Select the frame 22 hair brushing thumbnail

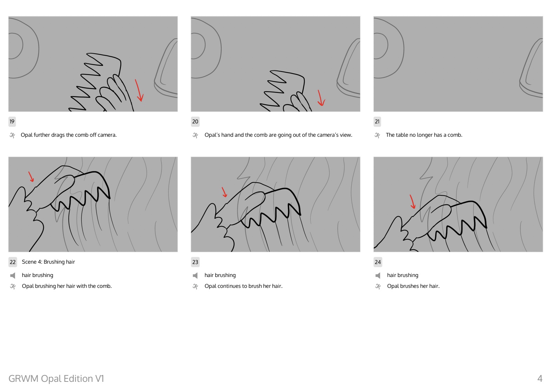coord(93,204)
